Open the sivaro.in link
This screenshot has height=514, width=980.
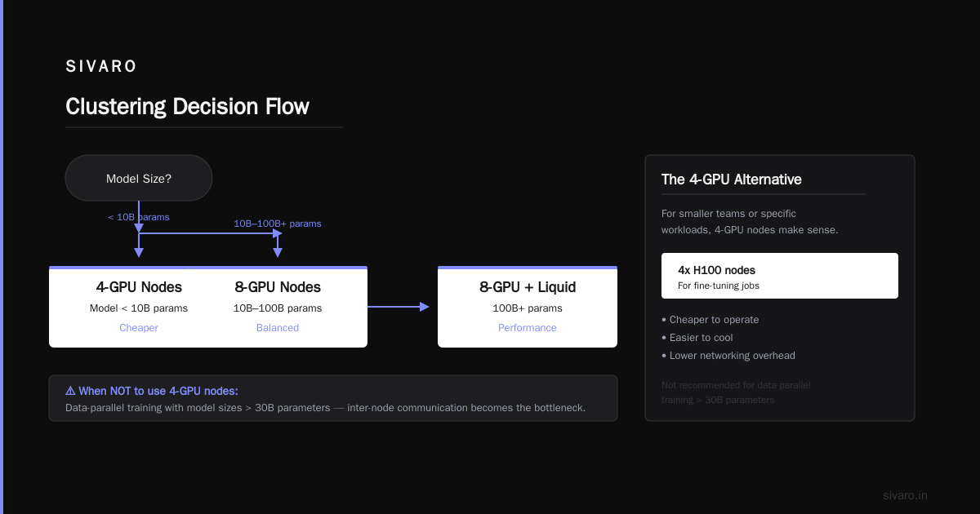[x=906, y=495]
